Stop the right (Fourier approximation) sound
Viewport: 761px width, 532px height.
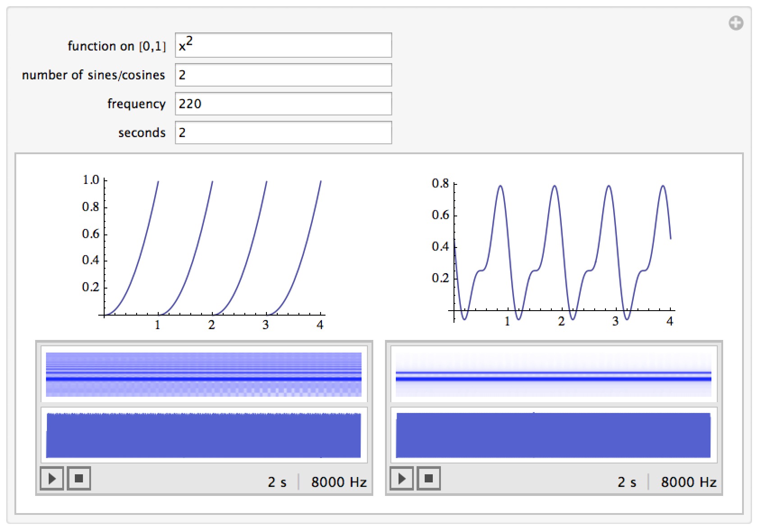point(429,478)
